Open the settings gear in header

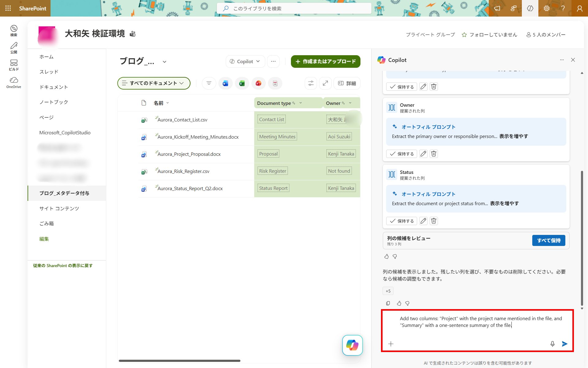coord(547,8)
